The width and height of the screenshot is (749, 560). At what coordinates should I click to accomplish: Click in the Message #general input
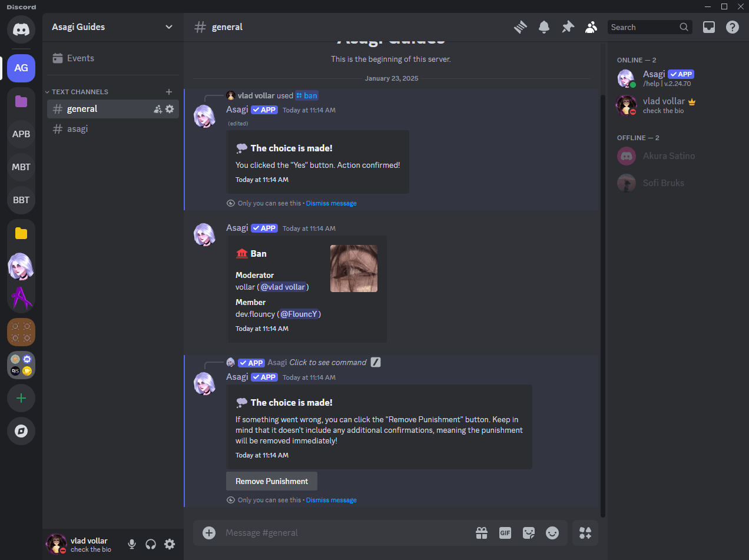click(x=347, y=533)
